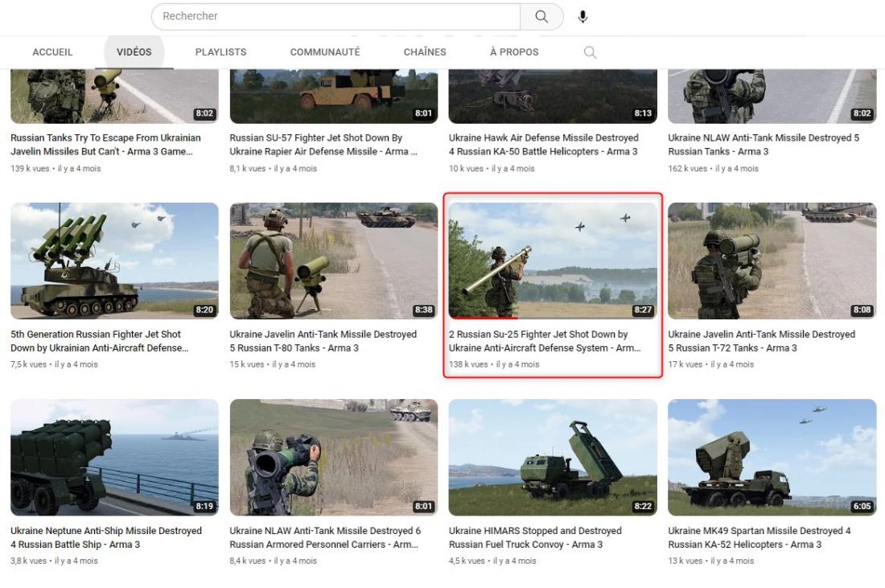The width and height of the screenshot is (885, 588).
Task: Click title 'Ukraine Hawk Air Defense Missile Destroyed'
Action: [x=544, y=145]
